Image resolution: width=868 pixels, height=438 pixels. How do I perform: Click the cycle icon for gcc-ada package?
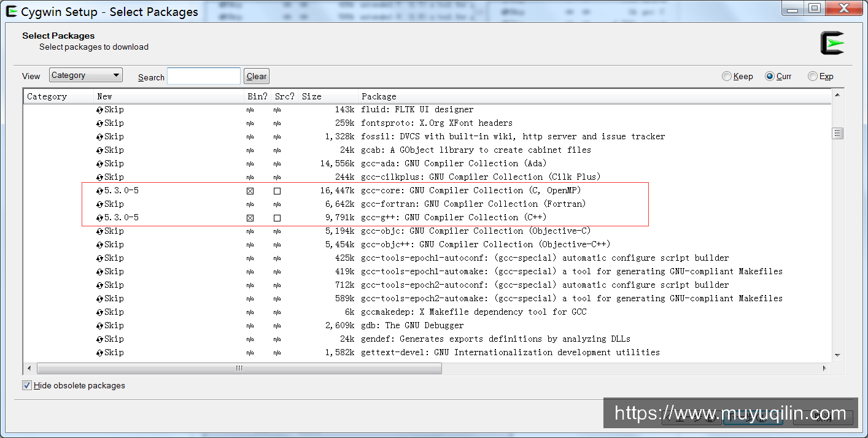pyautogui.click(x=99, y=164)
